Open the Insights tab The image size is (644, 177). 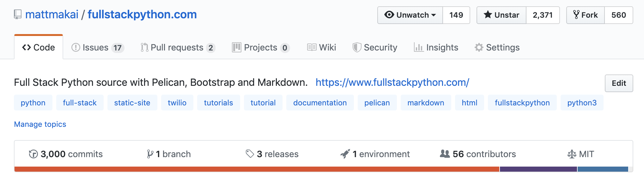pyautogui.click(x=436, y=47)
